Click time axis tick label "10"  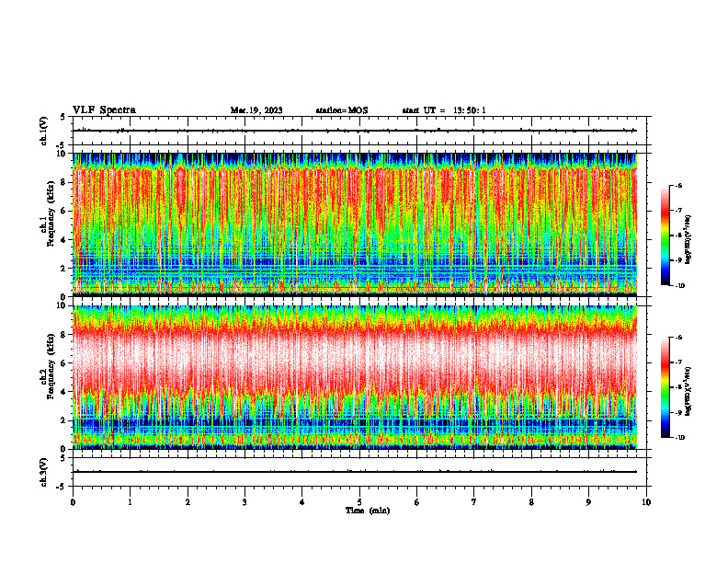coord(646,502)
